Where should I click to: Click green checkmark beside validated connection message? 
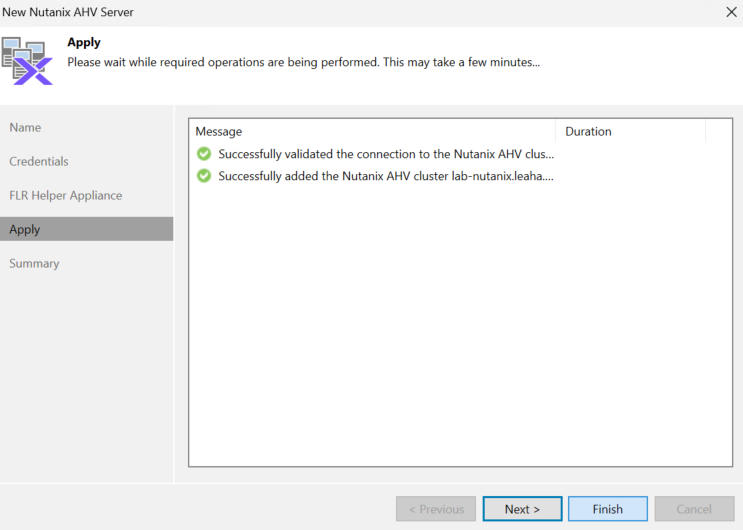[204, 154]
